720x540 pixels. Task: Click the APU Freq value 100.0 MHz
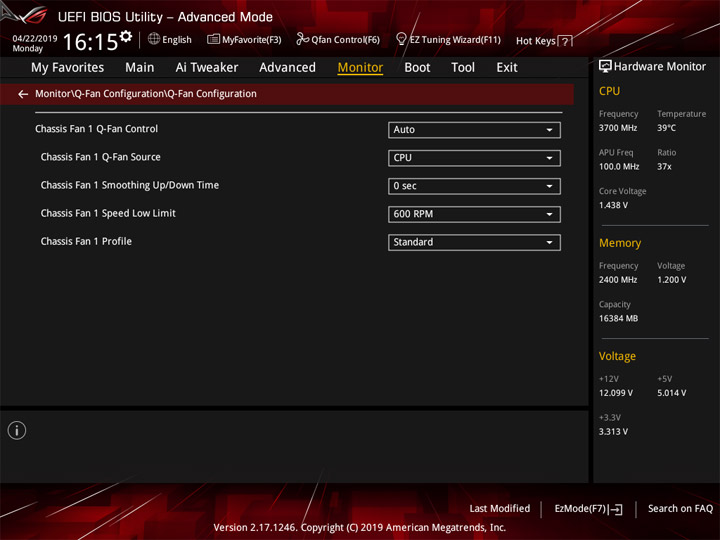click(x=619, y=167)
